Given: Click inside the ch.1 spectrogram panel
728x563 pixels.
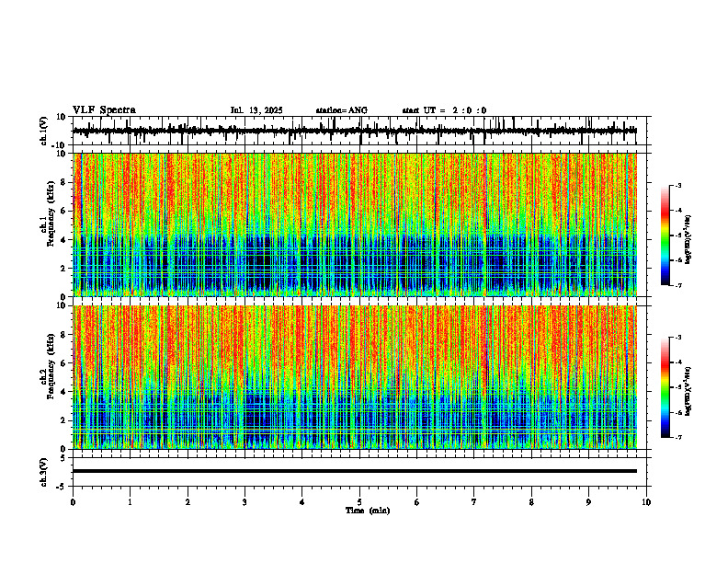Looking at the screenshot, I should (354, 224).
